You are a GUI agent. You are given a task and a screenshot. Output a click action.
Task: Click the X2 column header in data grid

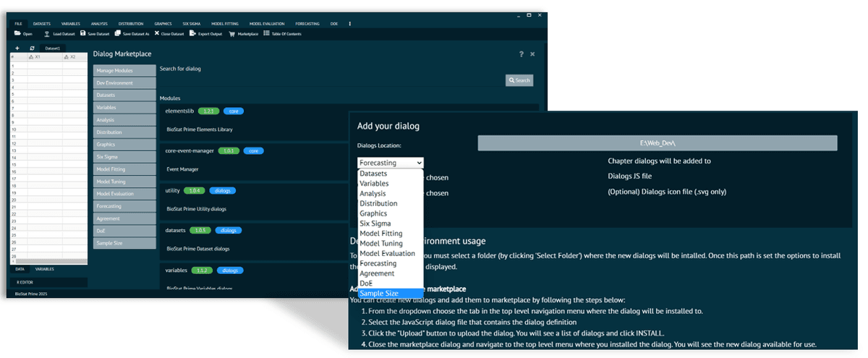click(75, 56)
